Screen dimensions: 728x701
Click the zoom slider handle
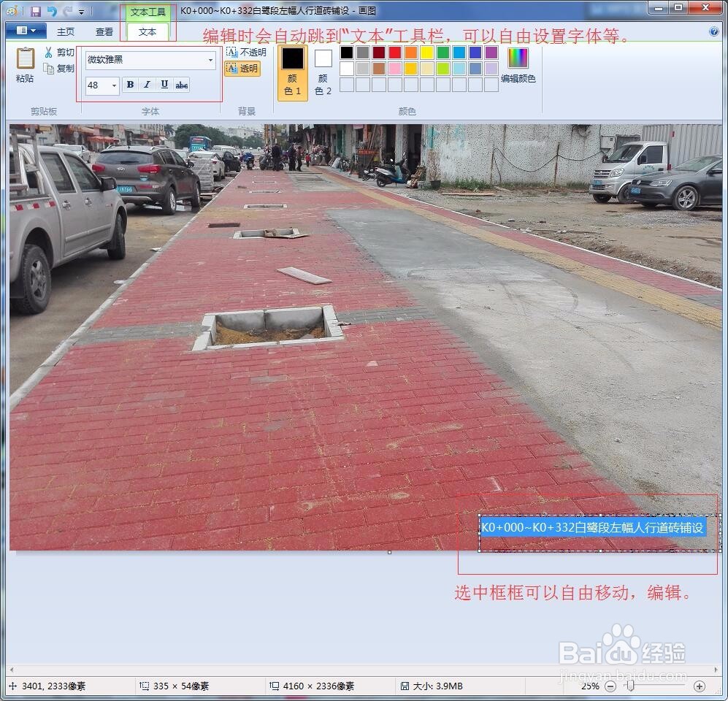point(630,686)
